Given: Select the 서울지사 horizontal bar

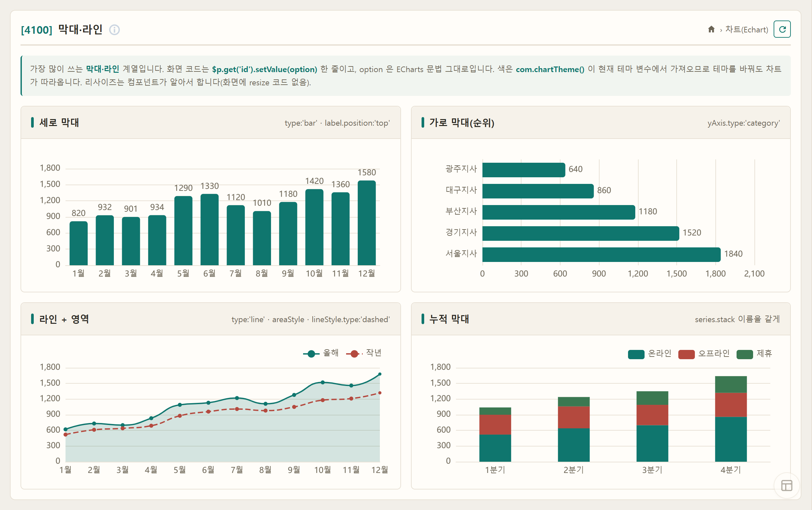Looking at the screenshot, I should pyautogui.click(x=601, y=254).
